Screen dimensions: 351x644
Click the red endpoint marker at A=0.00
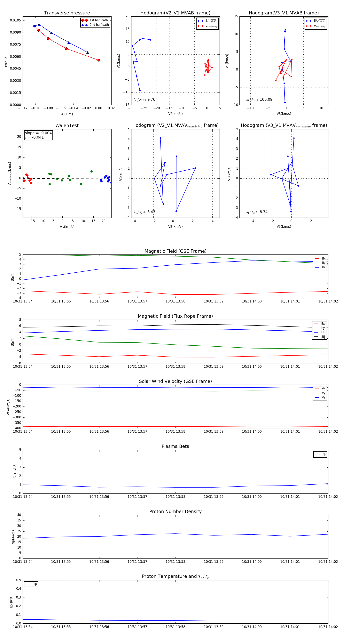[99, 60]
